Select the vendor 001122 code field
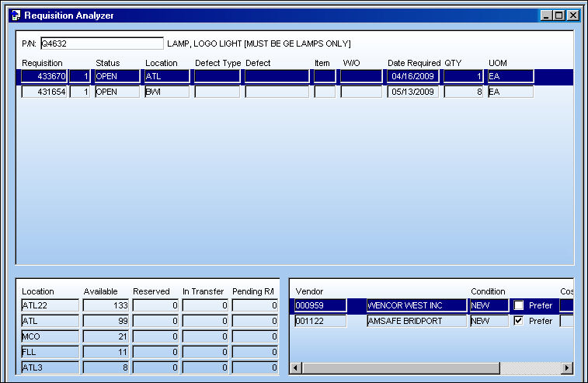This screenshot has height=383, width=588. [321, 321]
